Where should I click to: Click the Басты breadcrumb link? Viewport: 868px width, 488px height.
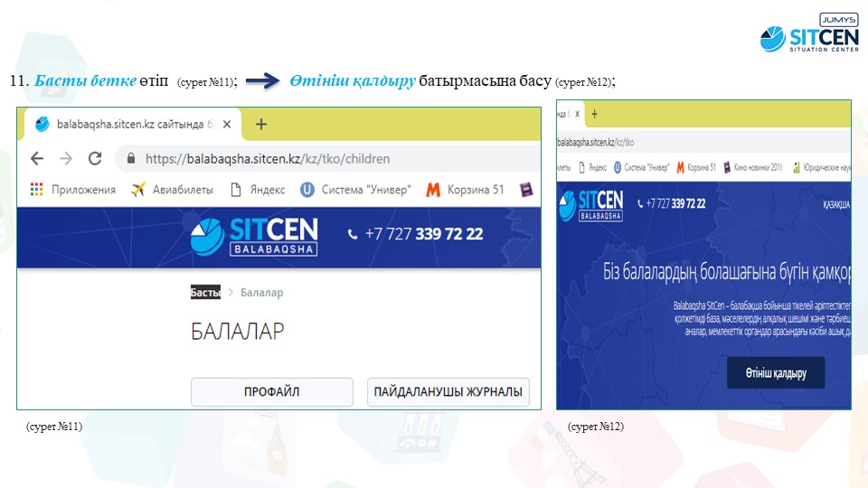click(x=205, y=293)
